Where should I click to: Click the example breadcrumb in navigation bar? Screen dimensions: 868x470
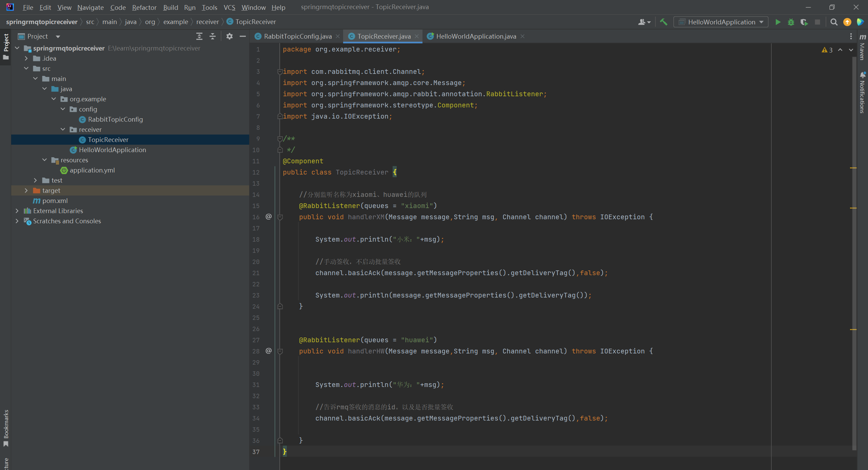point(175,22)
